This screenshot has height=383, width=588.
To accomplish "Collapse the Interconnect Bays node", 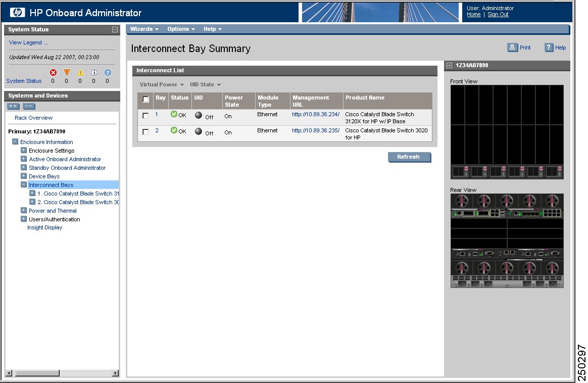I will [x=24, y=185].
